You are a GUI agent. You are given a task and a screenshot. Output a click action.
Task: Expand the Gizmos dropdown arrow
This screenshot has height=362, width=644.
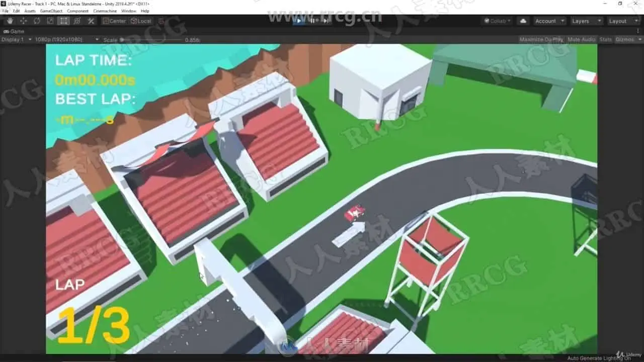pos(640,39)
